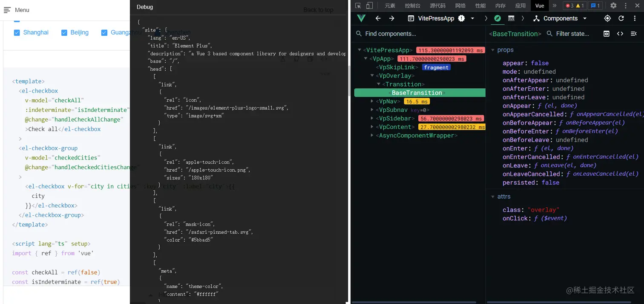Switch to the 元素 tab
Screen dimensions: 644x304
(390, 6)
